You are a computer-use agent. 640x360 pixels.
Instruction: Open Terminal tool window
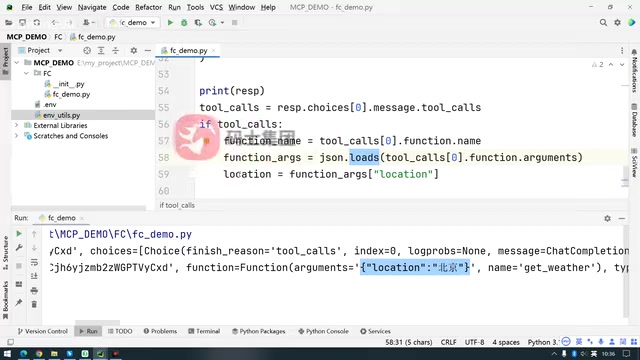204,331
